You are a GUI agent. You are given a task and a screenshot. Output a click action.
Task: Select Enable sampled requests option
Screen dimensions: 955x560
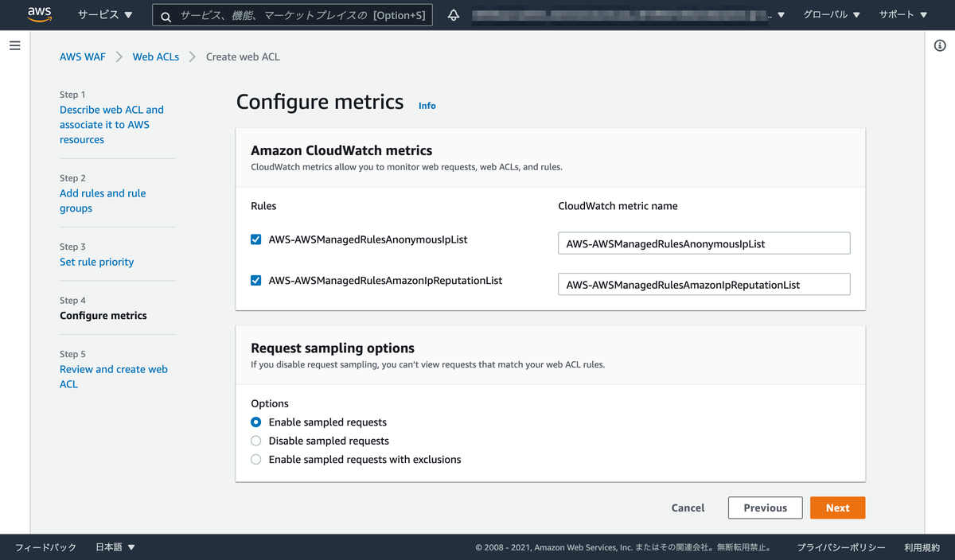point(256,422)
